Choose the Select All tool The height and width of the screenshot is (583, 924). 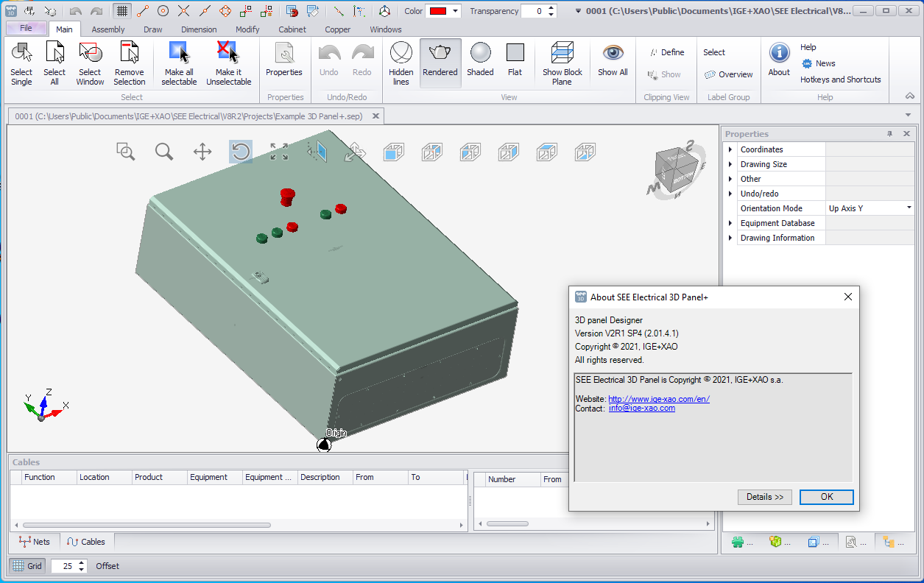point(54,64)
